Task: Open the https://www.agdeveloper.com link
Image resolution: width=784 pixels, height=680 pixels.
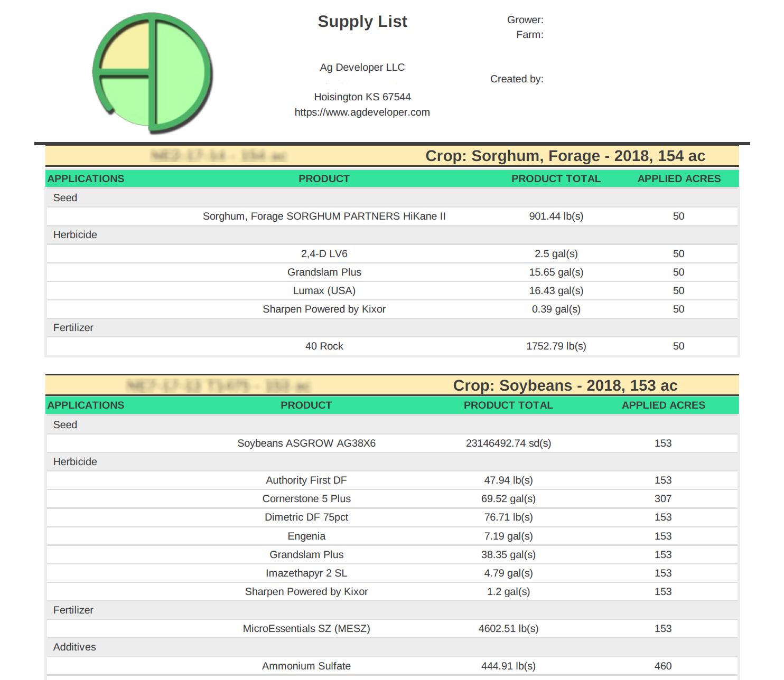Action: pos(362,112)
